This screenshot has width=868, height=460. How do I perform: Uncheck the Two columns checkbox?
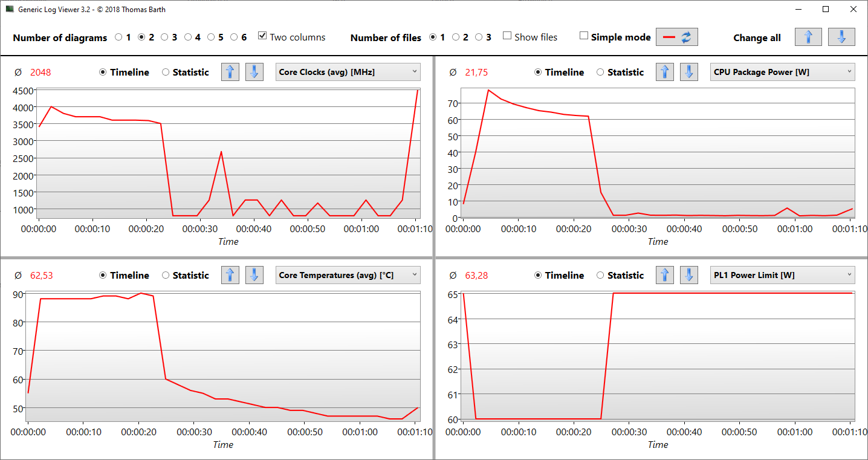click(x=262, y=36)
